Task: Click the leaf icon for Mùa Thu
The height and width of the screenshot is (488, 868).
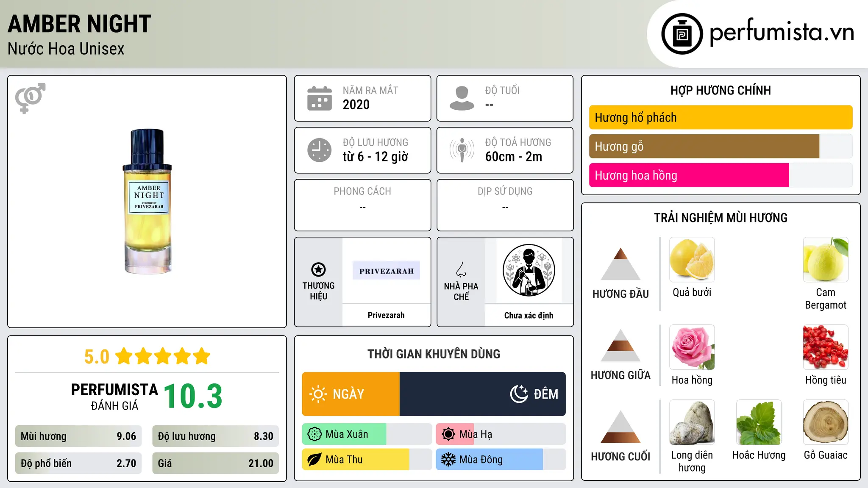Action: click(x=314, y=460)
